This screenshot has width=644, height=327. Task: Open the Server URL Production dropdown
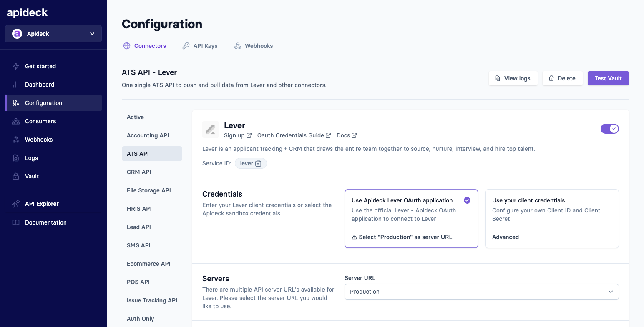tap(482, 292)
